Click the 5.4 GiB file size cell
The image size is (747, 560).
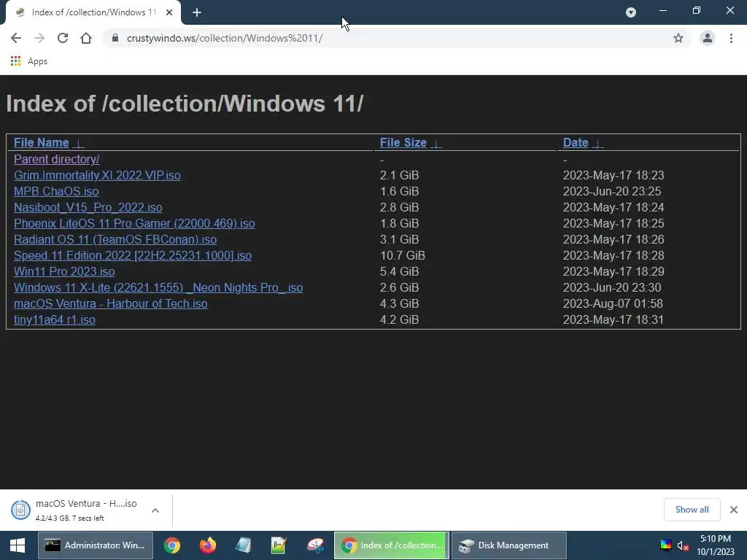(399, 271)
